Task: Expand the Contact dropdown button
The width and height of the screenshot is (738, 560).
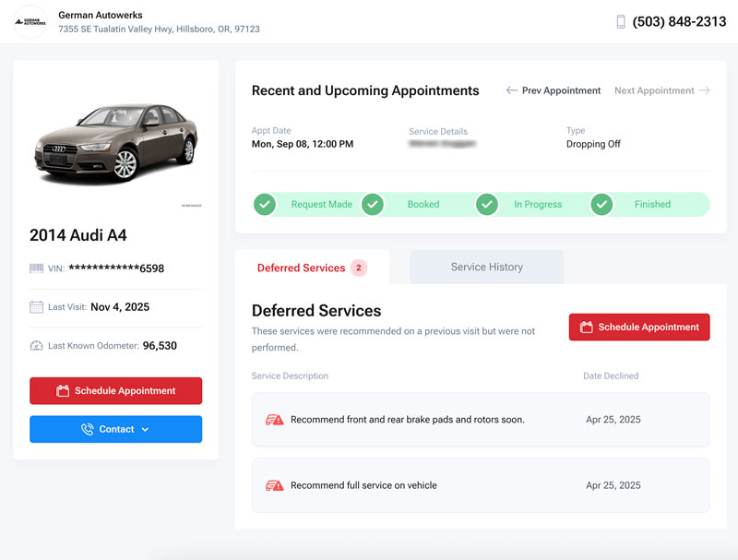Action: [115, 429]
